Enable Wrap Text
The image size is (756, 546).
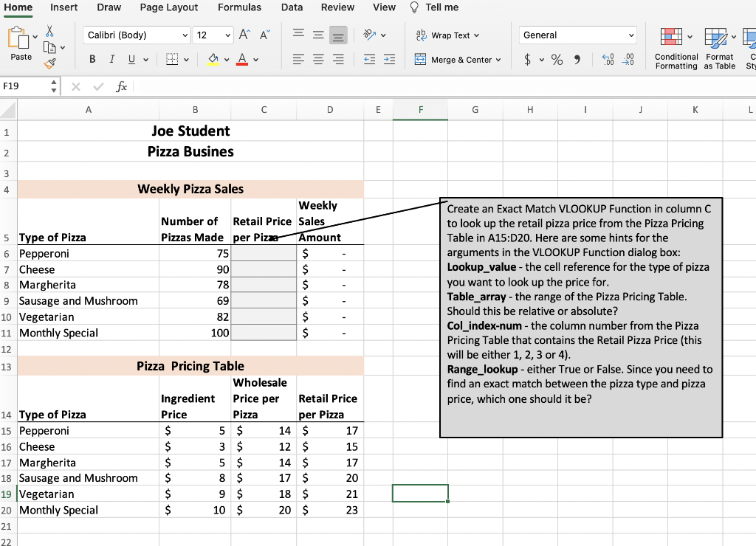(443, 35)
